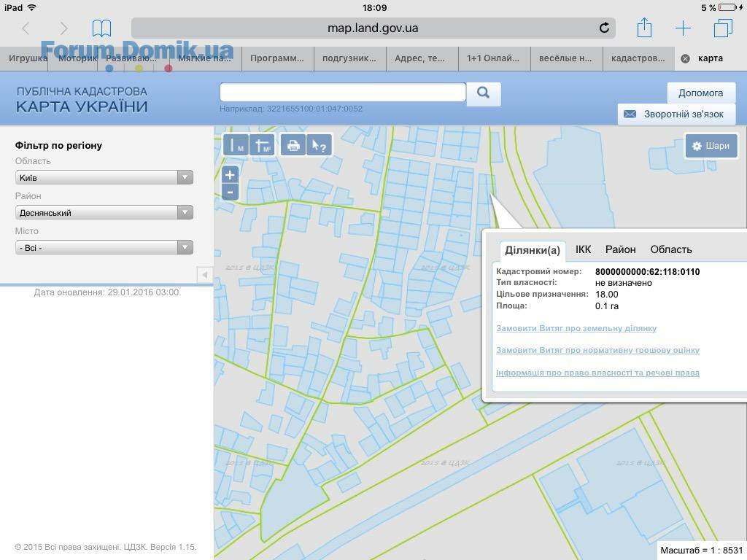The image size is (747, 560).
Task: Open the кадастров... browser tab
Action: 638,58
